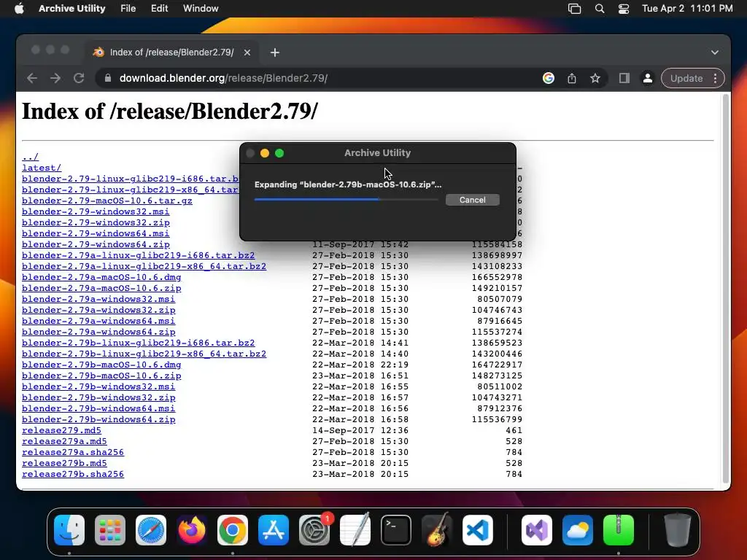Open the Edit menu
This screenshot has width=747, height=560.
tap(160, 9)
